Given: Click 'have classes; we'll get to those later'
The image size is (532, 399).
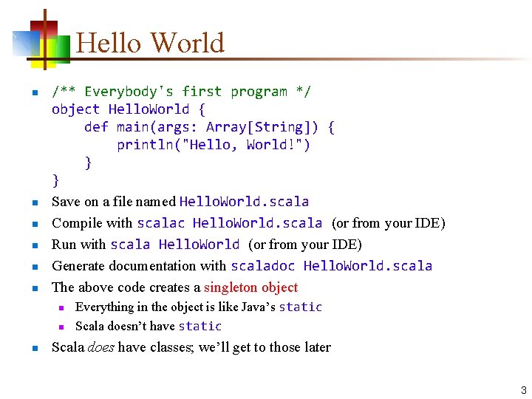Looking at the screenshot, I should click(225, 347).
